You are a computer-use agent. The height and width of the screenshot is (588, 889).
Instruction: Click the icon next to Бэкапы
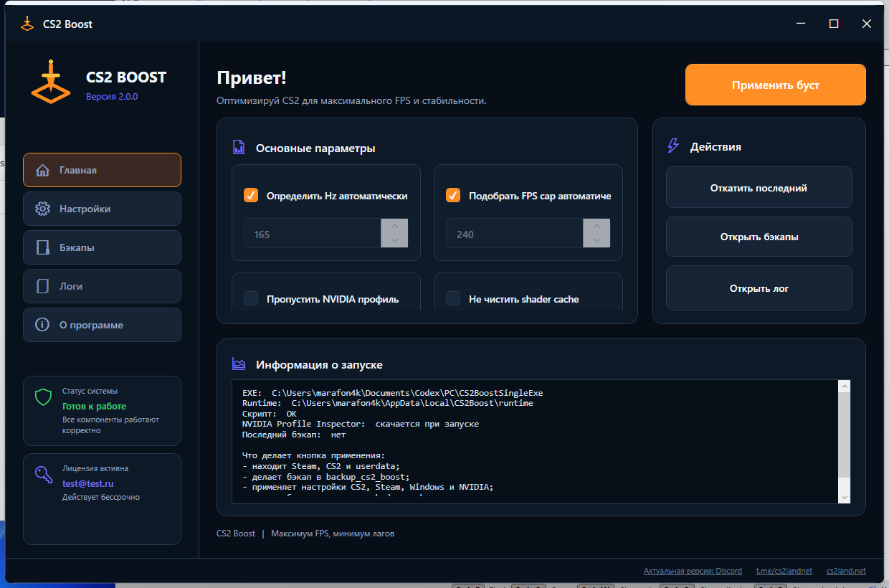tap(42, 248)
